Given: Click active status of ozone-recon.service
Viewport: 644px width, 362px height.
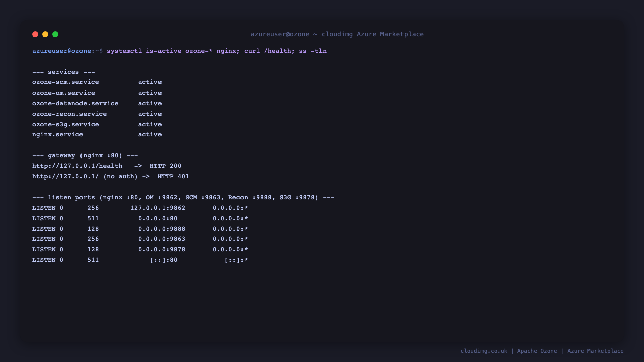Looking at the screenshot, I should (150, 114).
